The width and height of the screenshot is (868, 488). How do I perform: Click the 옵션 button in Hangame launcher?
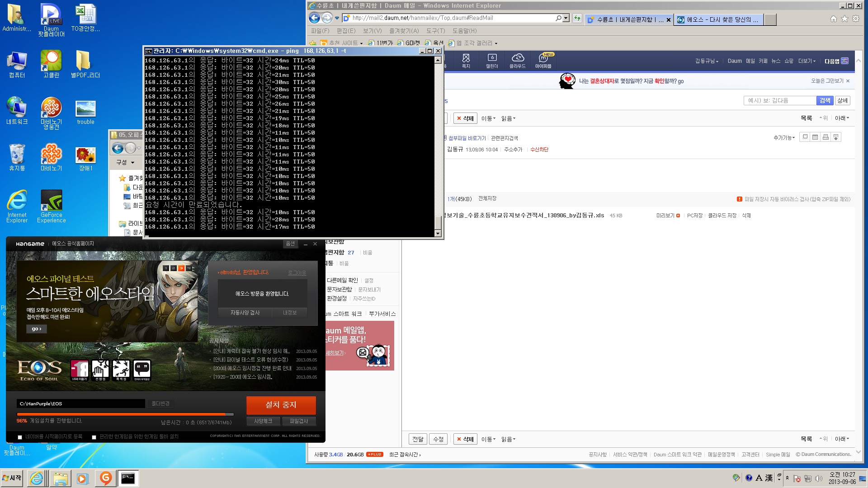pyautogui.click(x=290, y=244)
